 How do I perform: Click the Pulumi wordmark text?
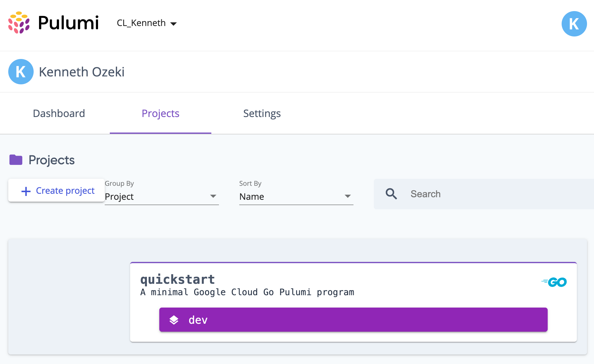(69, 23)
